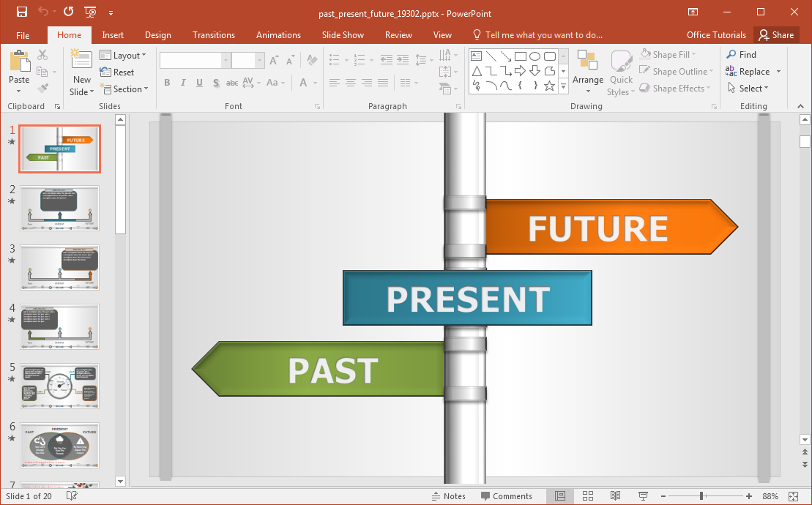Expand the Layout dropdown
This screenshot has height=505, width=812.
click(x=123, y=55)
